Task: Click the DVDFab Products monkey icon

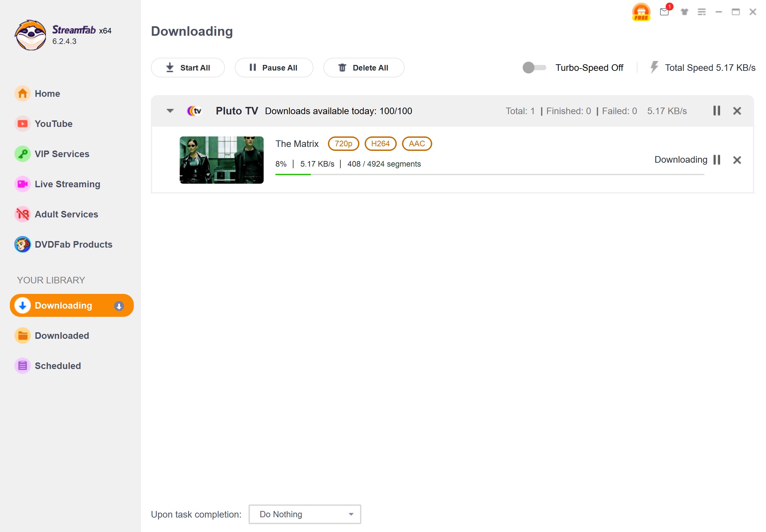Action: [23, 244]
